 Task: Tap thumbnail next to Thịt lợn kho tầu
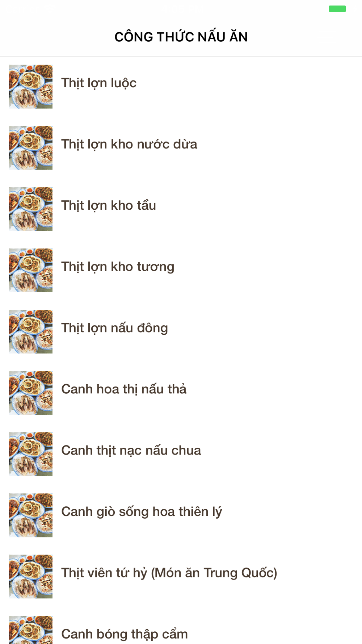point(30,209)
